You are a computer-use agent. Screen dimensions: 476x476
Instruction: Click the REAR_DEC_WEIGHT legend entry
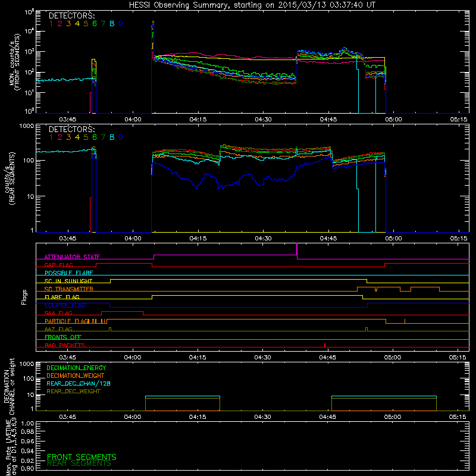[73, 392]
